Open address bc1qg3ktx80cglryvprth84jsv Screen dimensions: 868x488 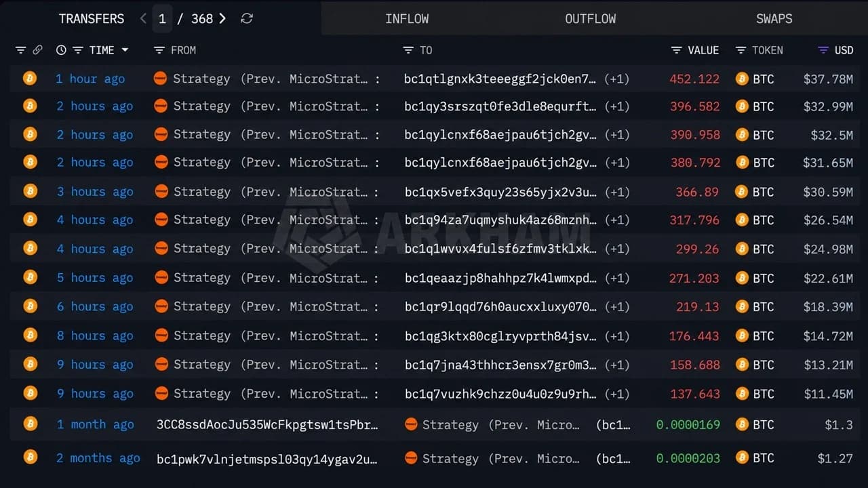(500, 335)
